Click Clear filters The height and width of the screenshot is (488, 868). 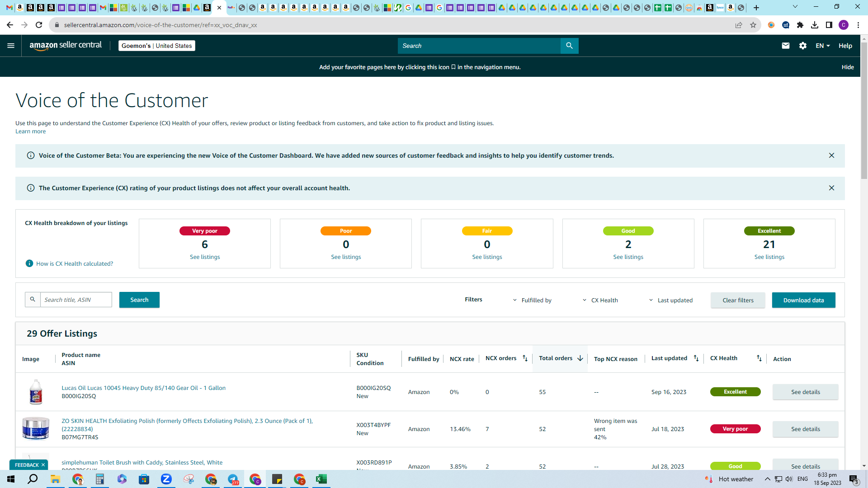click(x=738, y=300)
